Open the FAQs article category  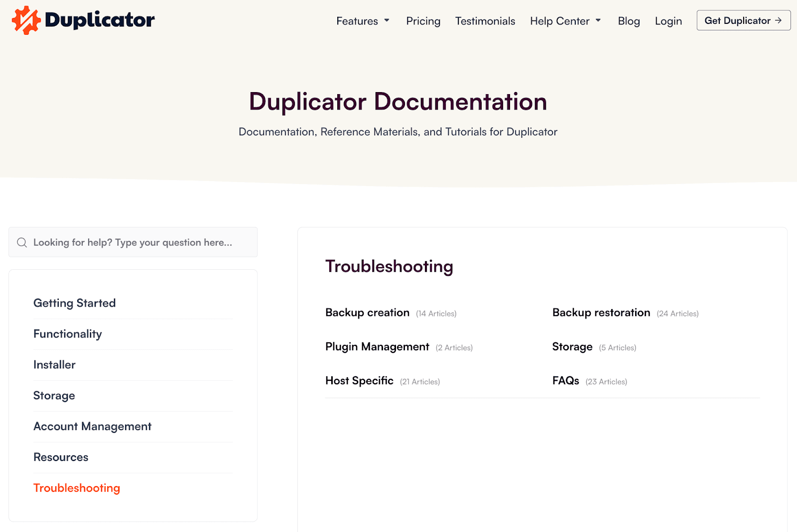coord(565,380)
